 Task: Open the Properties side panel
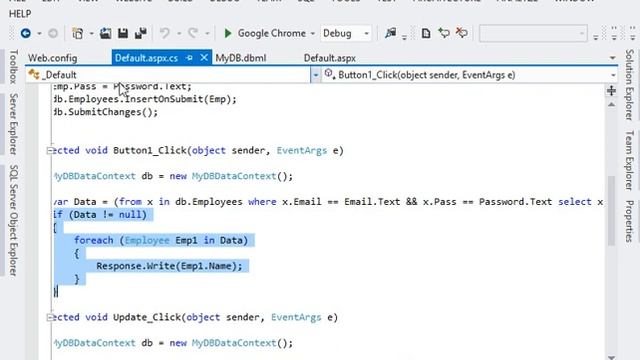pyautogui.click(x=629, y=221)
